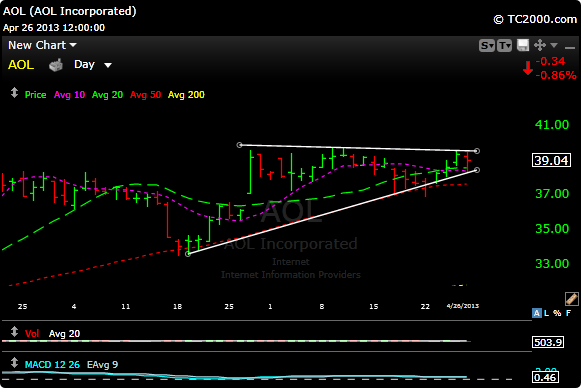
Task: Select the Avg 20 price moving average label
Action: tap(107, 95)
